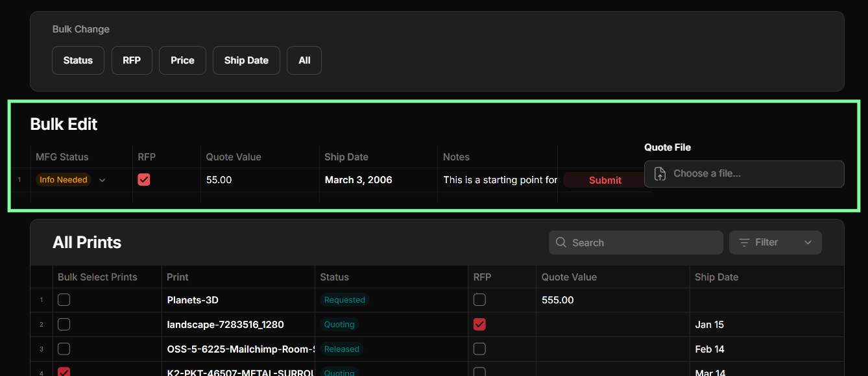Image resolution: width=868 pixels, height=376 pixels.
Task: Expand the MFG Status dropdown arrow
Action: point(102,181)
